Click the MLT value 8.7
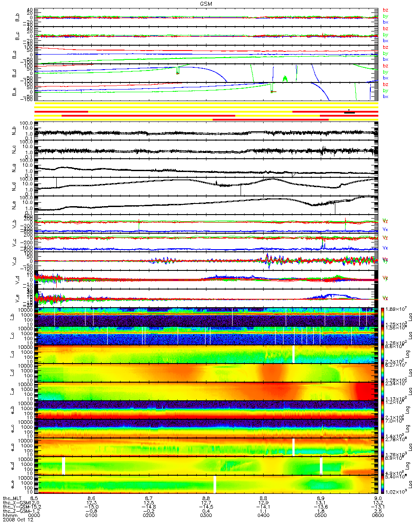Viewport: 412px width, 532px height. coord(150,498)
